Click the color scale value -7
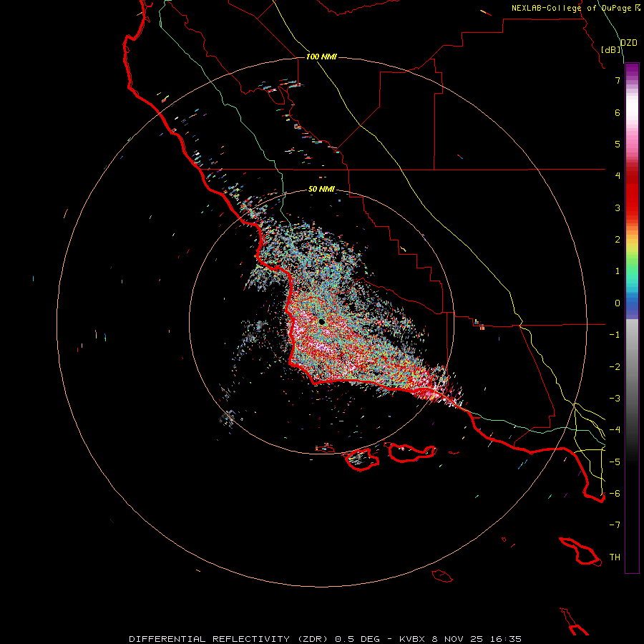 (615, 525)
